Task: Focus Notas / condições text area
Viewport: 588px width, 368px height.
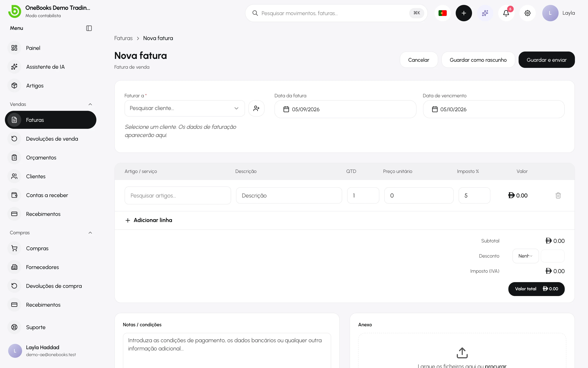Action: 227,350
